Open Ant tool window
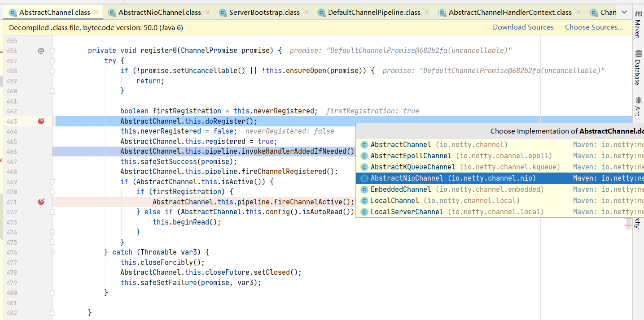The image size is (644, 320). coord(638,106)
